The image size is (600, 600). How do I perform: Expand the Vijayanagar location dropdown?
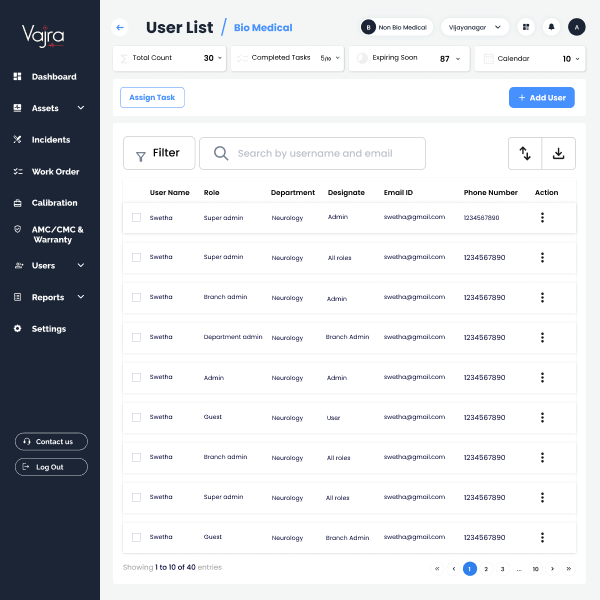coord(474,27)
